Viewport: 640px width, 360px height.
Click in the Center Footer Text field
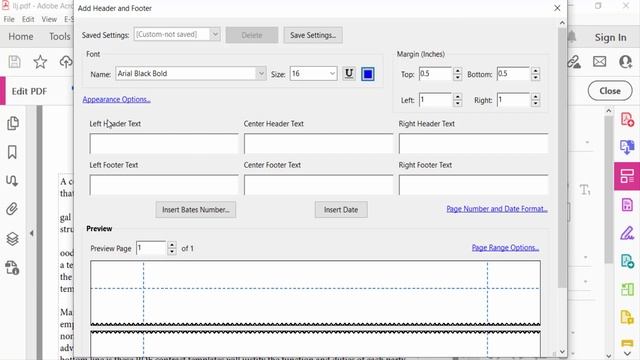pyautogui.click(x=318, y=185)
